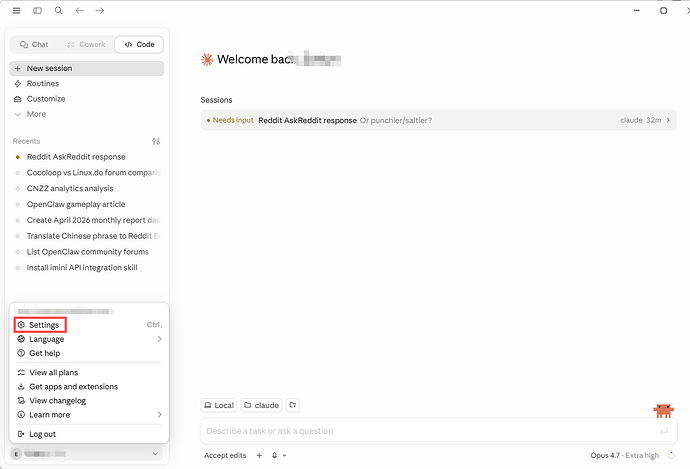This screenshot has height=469, width=690.
Task: Open Routines in the sidebar
Action: tap(87, 84)
